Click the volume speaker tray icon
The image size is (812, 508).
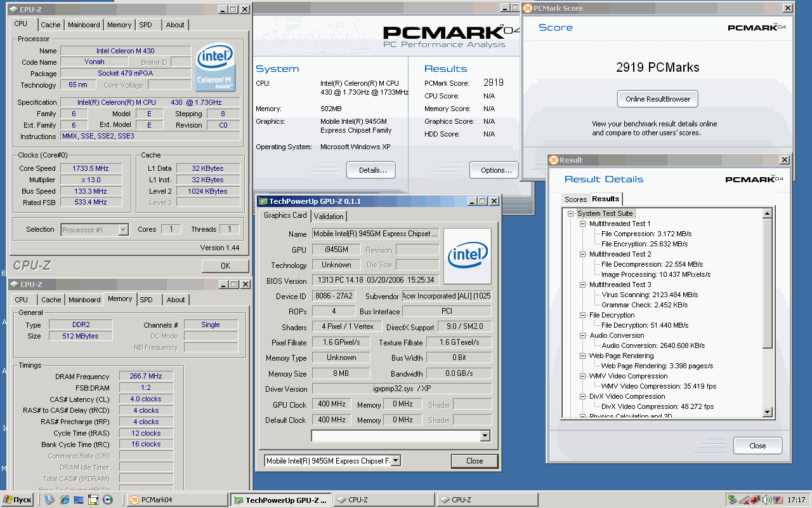[766, 500]
